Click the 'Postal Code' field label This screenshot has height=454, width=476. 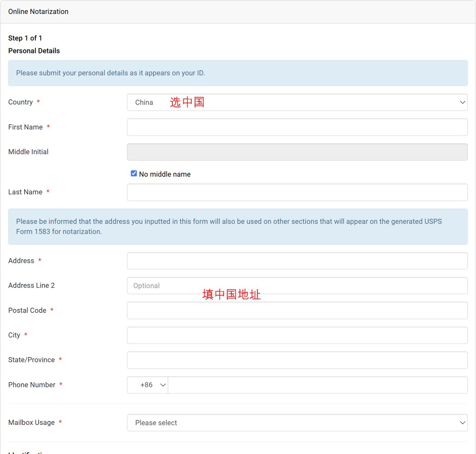(28, 310)
